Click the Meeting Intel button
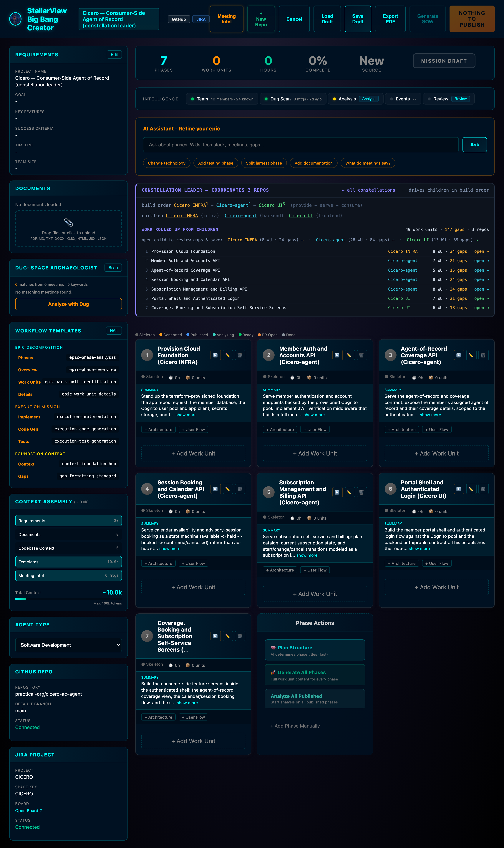The height and width of the screenshot is (848, 504). (x=227, y=19)
